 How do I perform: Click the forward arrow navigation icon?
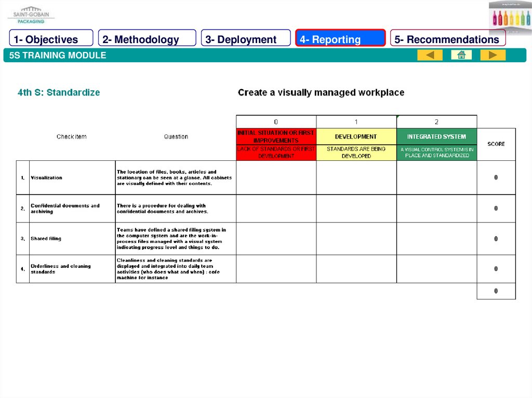(x=493, y=55)
